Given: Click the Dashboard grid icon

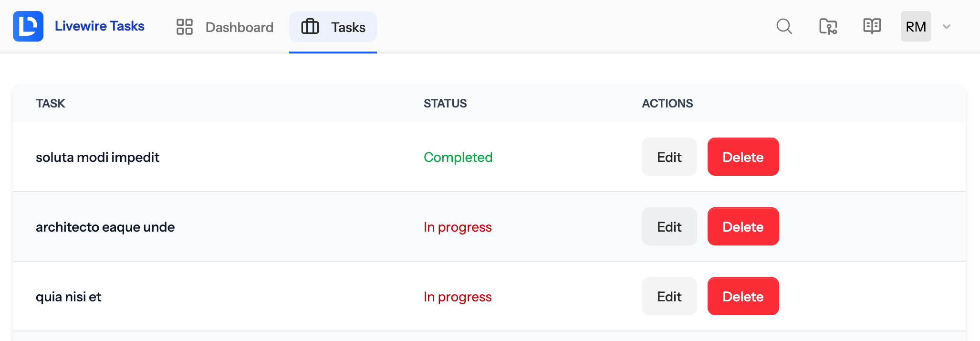Looking at the screenshot, I should (x=185, y=27).
